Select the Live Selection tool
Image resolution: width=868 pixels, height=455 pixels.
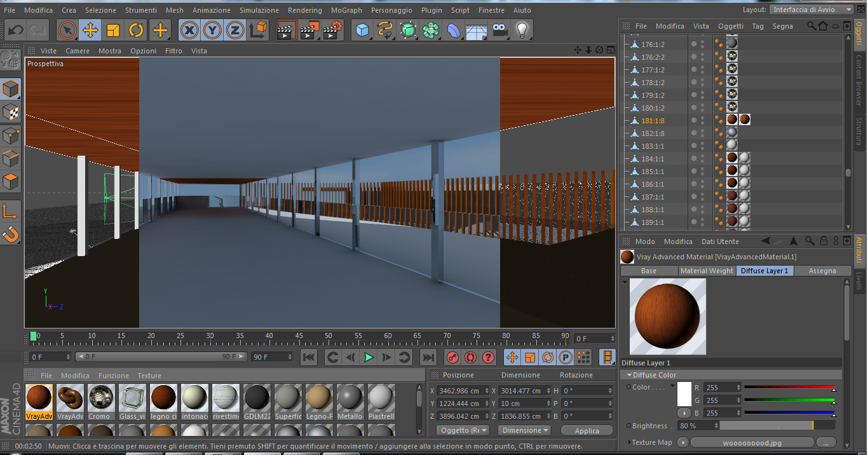pyautogui.click(x=67, y=30)
